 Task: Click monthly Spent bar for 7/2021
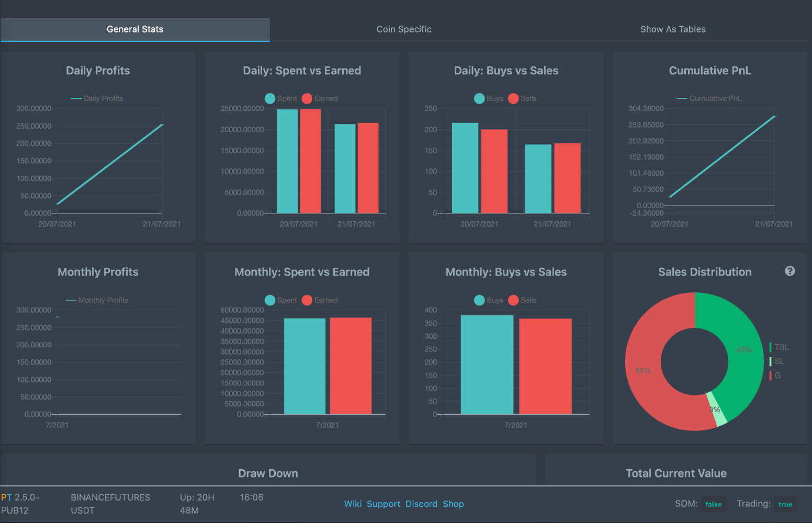pyautogui.click(x=304, y=366)
